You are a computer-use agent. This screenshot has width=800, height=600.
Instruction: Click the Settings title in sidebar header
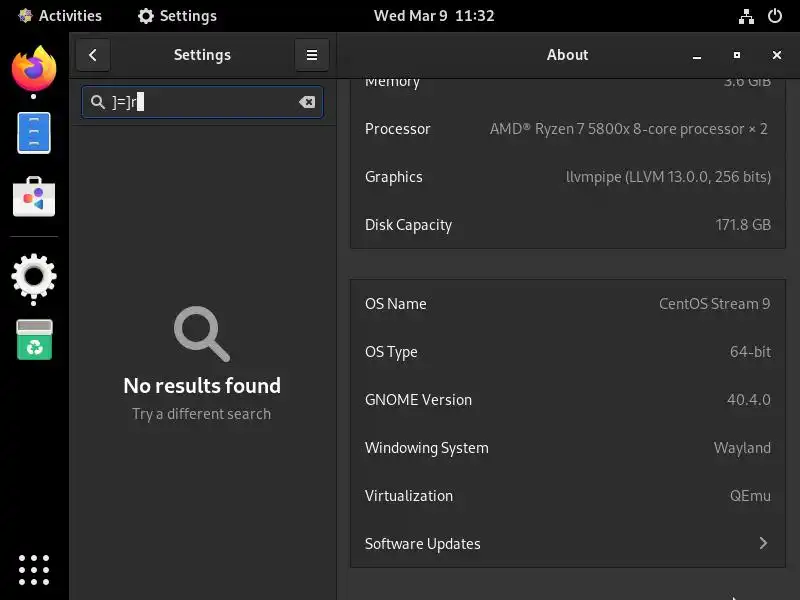click(x=202, y=55)
